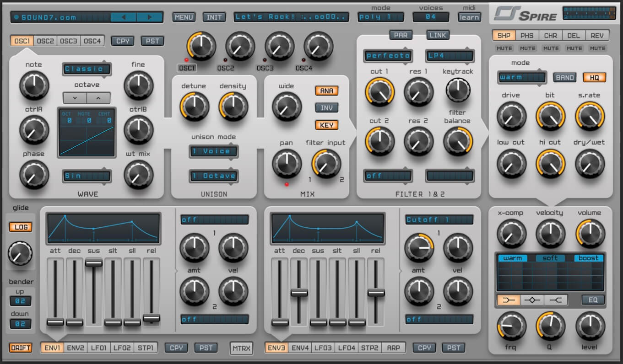Raise the octave with the up chevron
This screenshot has width=623, height=364.
[x=98, y=98]
